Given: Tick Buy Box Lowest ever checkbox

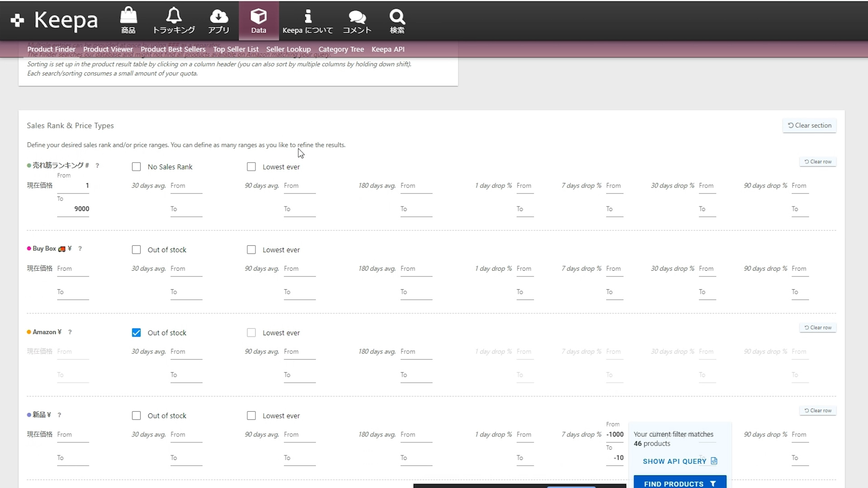Looking at the screenshot, I should [251, 250].
